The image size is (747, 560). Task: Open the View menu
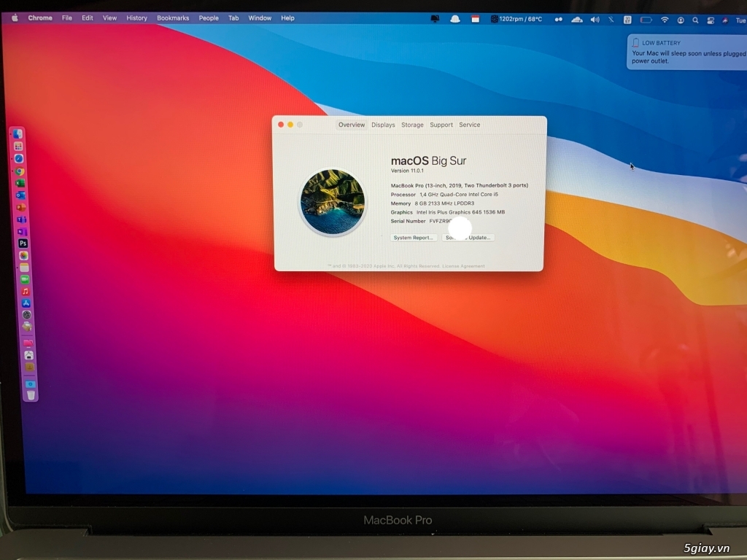click(109, 18)
